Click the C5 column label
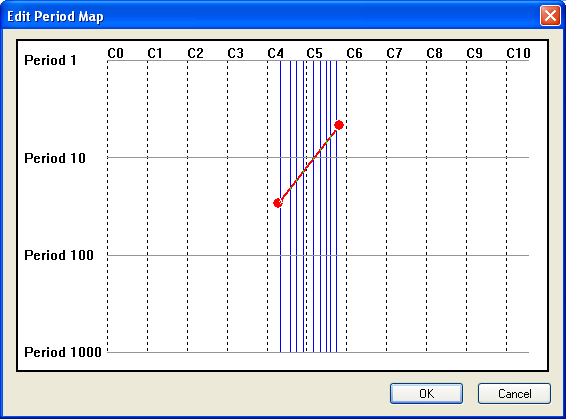566x419 pixels. [x=314, y=53]
